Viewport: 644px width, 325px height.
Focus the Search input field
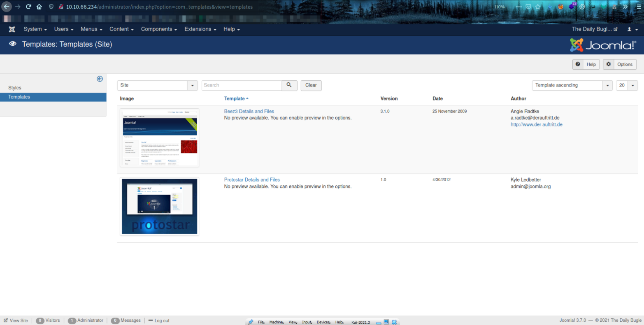242,85
